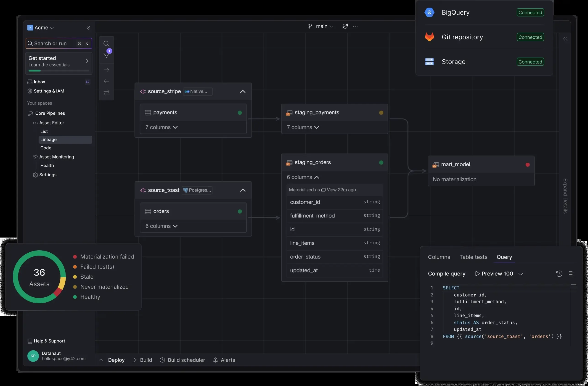Click Compile query button

point(446,274)
